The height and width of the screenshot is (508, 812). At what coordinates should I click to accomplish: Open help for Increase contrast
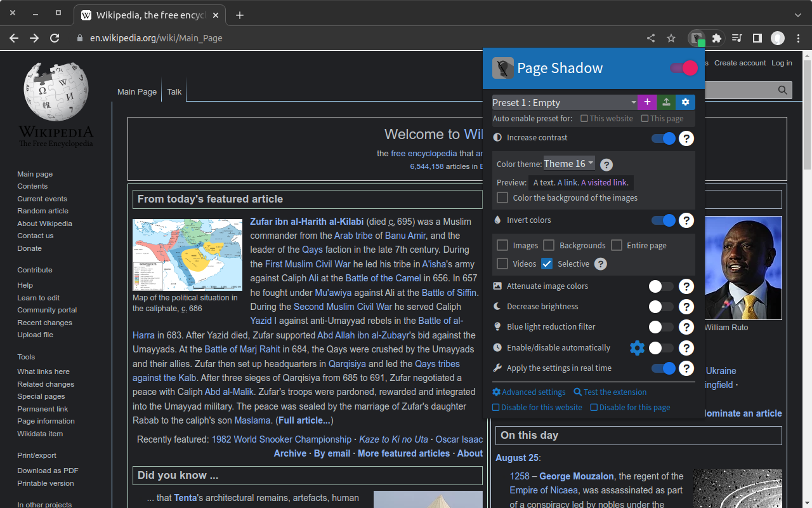click(x=686, y=138)
